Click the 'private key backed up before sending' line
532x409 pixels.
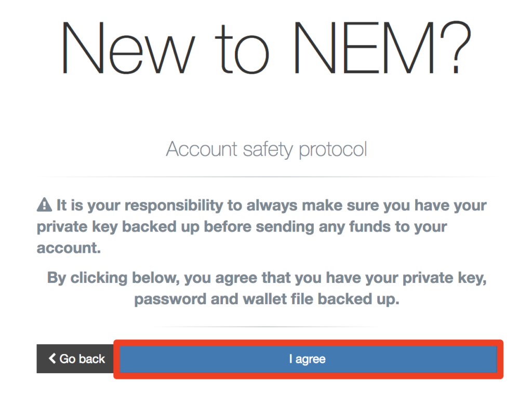pyautogui.click(x=242, y=227)
